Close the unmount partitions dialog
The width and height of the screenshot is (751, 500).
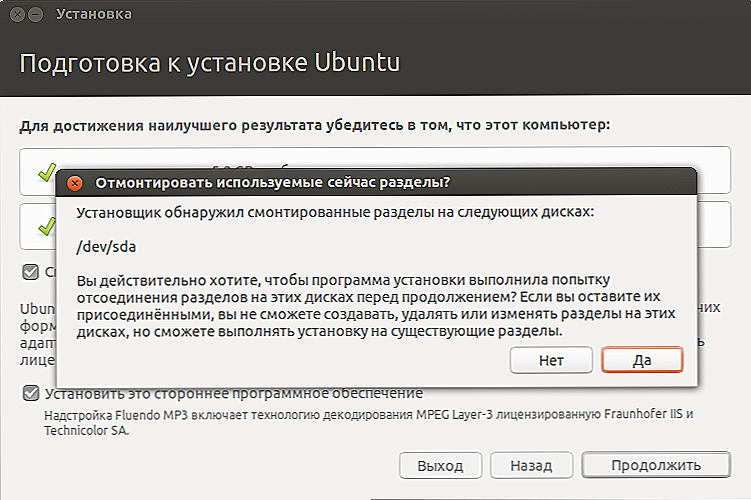75,183
